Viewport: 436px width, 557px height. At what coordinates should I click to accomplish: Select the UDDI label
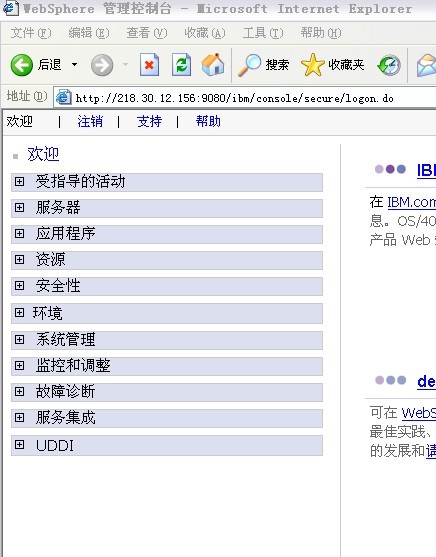55,445
